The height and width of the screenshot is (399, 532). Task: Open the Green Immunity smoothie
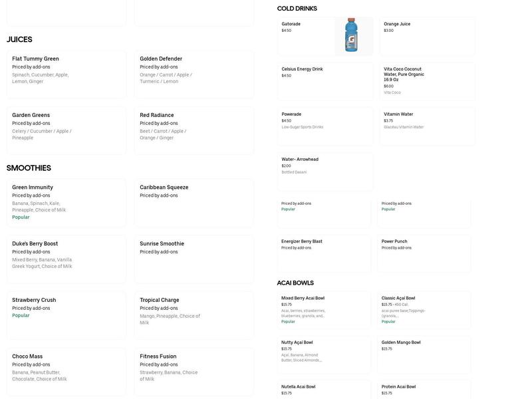coord(66,202)
